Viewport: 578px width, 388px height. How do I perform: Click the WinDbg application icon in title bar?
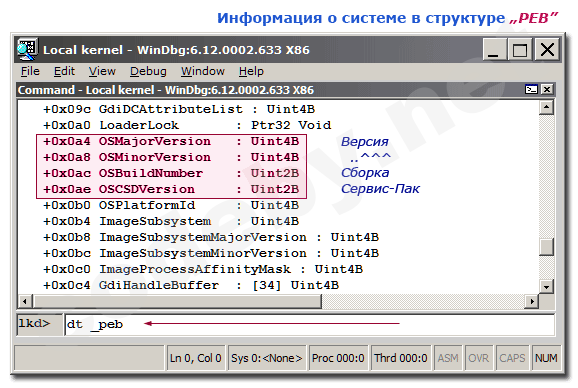(27, 49)
